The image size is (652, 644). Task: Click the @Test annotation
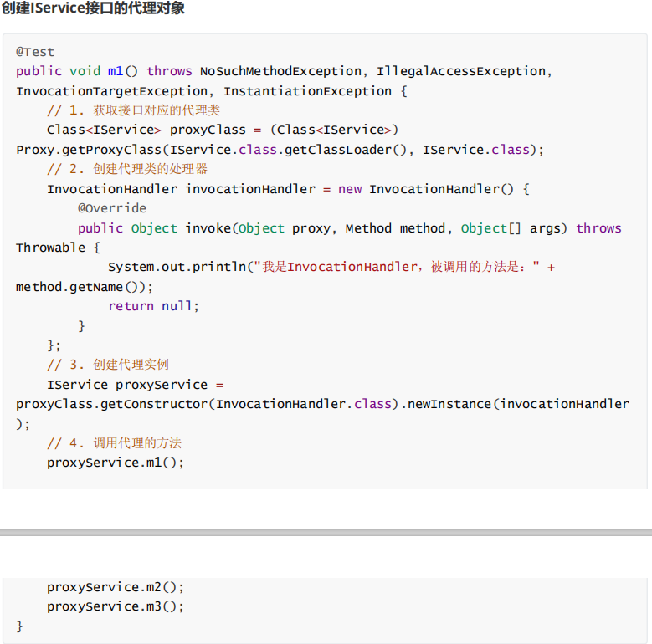tap(35, 52)
